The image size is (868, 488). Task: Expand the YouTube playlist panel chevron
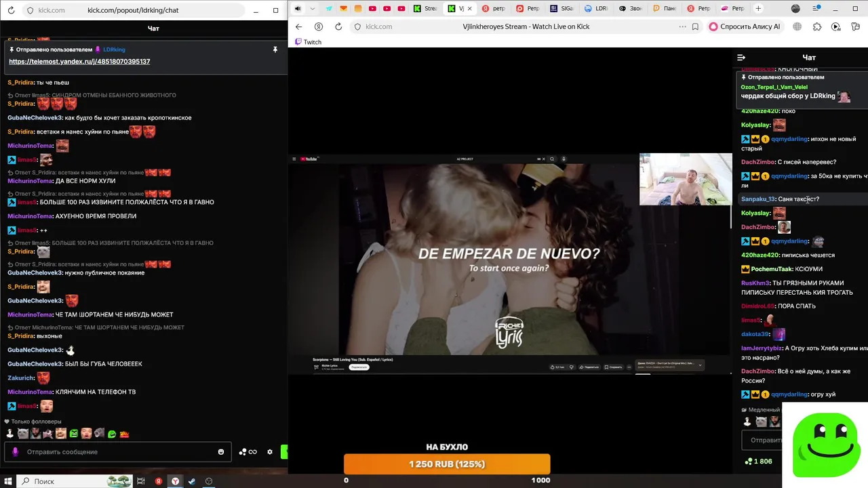(x=700, y=365)
